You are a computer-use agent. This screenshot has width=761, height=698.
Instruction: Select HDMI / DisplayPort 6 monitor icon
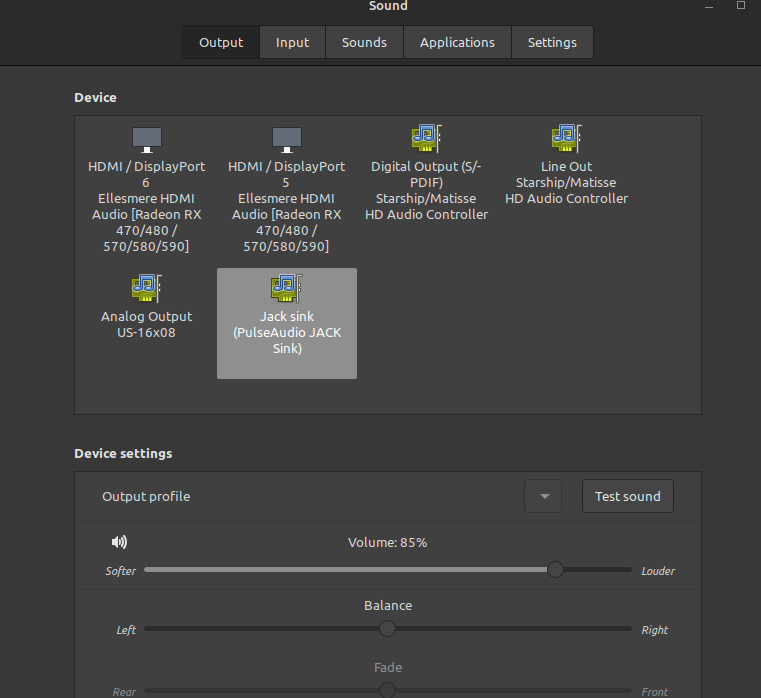147,140
